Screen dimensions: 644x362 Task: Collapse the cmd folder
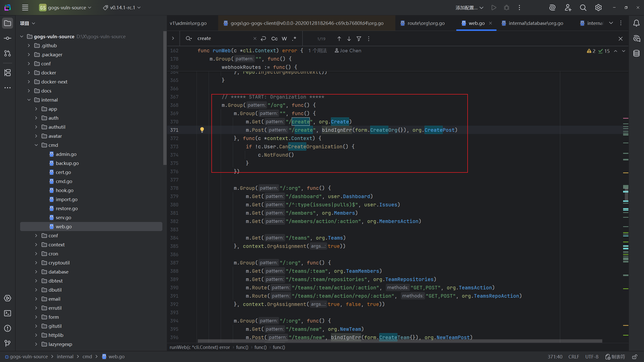click(36, 145)
